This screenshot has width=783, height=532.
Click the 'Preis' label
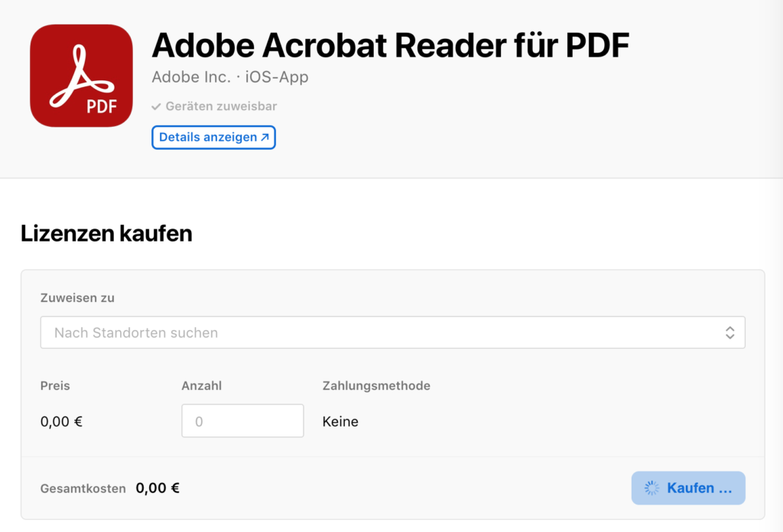(x=55, y=386)
